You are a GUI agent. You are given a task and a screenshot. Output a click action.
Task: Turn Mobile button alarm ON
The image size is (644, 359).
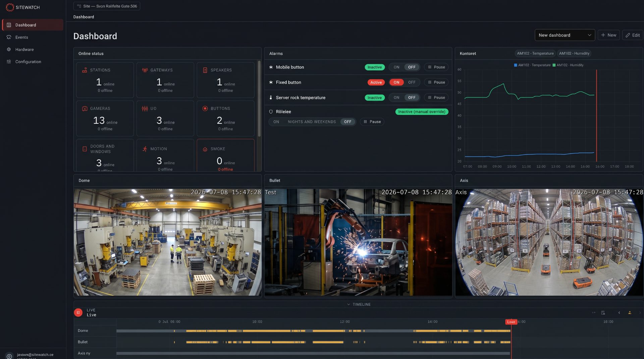[x=396, y=67]
